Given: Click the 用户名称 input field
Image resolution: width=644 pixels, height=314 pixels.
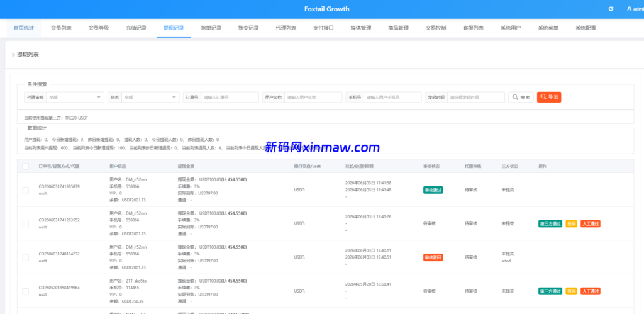Looking at the screenshot, I should pyautogui.click(x=313, y=98).
